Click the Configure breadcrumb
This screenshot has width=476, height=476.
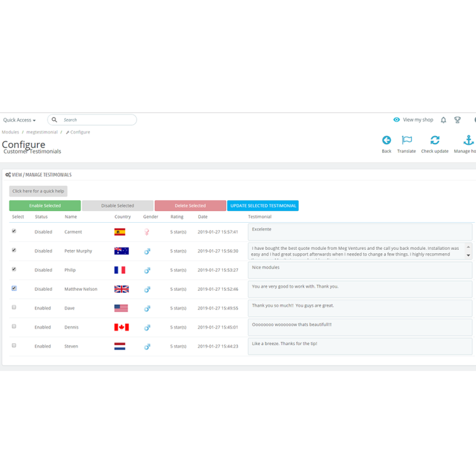[78, 132]
